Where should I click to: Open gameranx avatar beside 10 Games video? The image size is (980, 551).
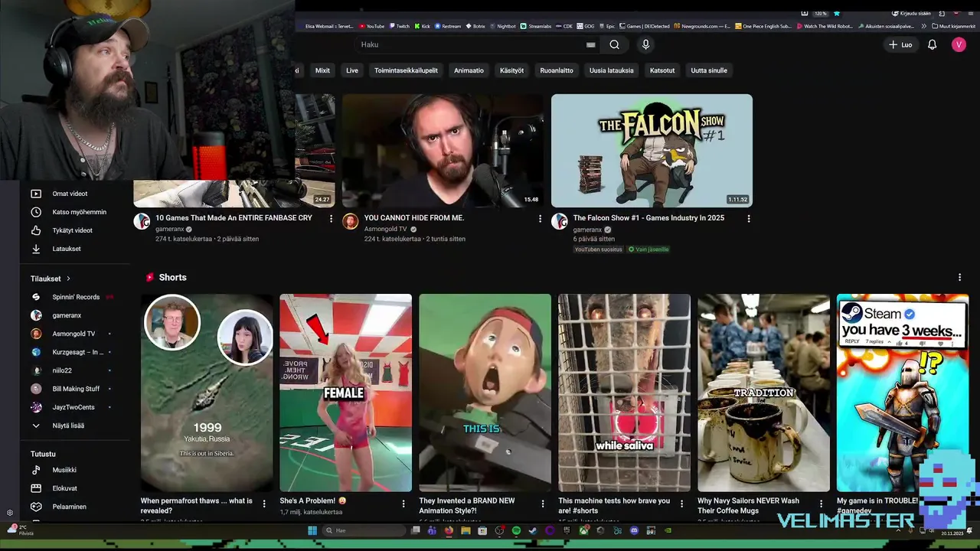click(x=142, y=221)
